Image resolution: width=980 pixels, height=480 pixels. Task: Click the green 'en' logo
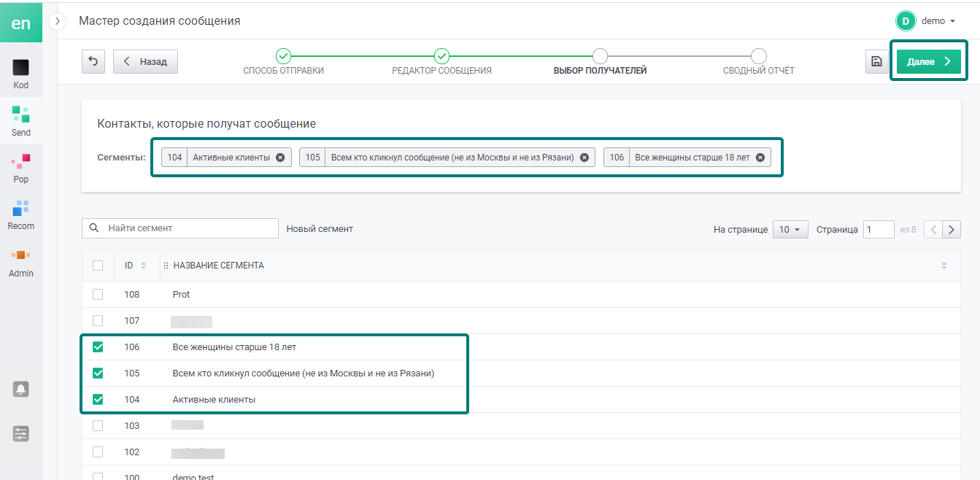click(20, 23)
